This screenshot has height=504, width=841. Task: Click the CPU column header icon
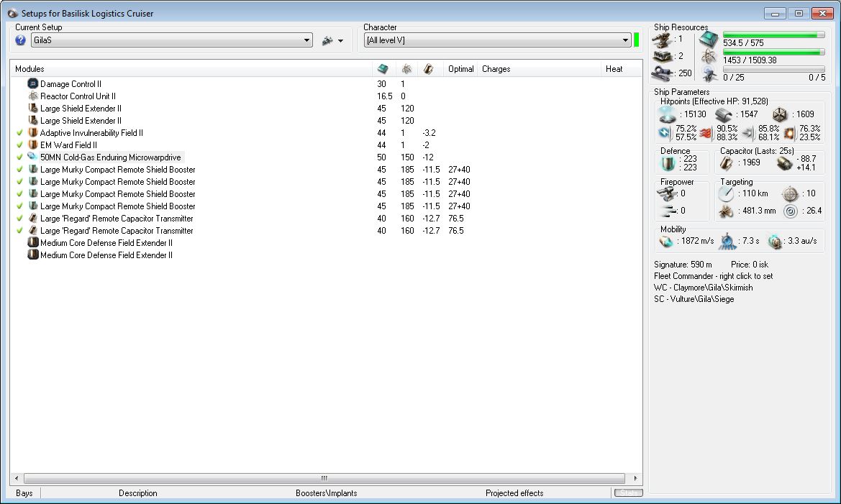click(x=383, y=68)
